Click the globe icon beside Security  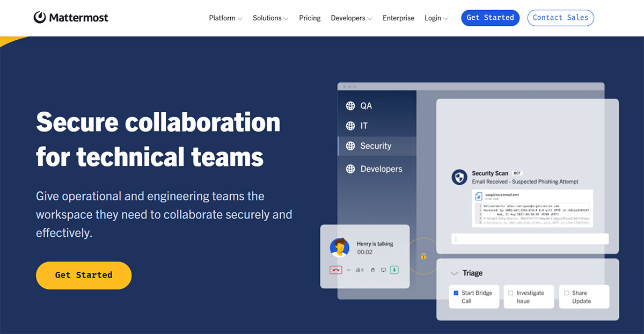tap(350, 146)
